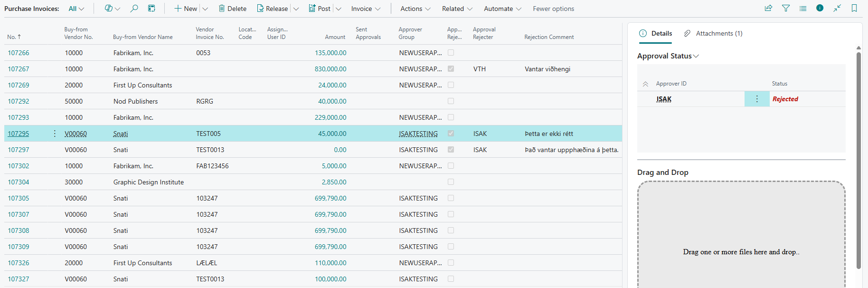Image resolution: width=868 pixels, height=288 pixels.
Task: Click the paperclip Attachments icon
Action: (x=687, y=33)
